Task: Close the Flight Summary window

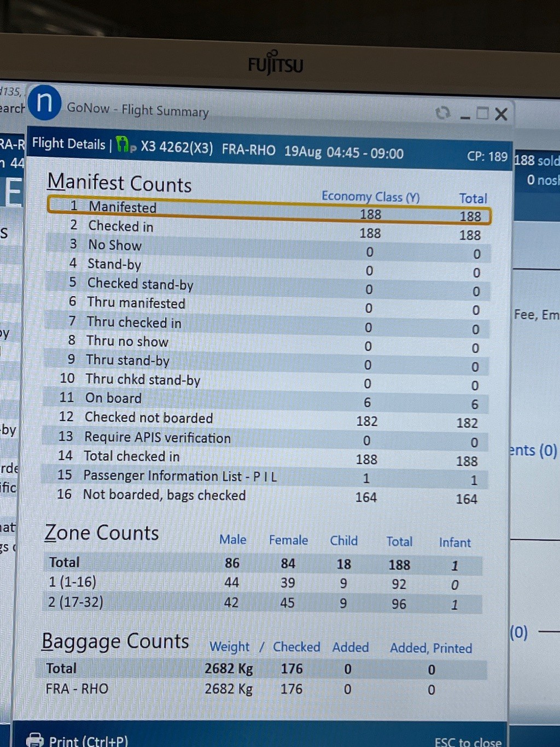Action: click(x=501, y=114)
